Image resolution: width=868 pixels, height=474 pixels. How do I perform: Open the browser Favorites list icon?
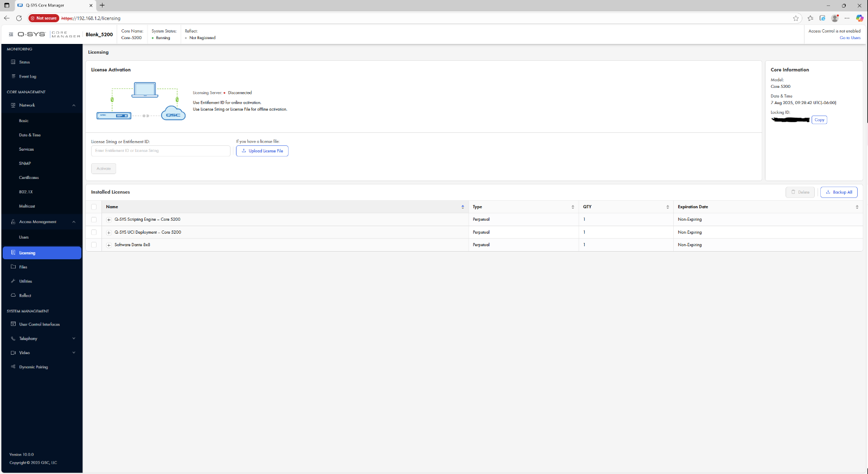pyautogui.click(x=810, y=18)
